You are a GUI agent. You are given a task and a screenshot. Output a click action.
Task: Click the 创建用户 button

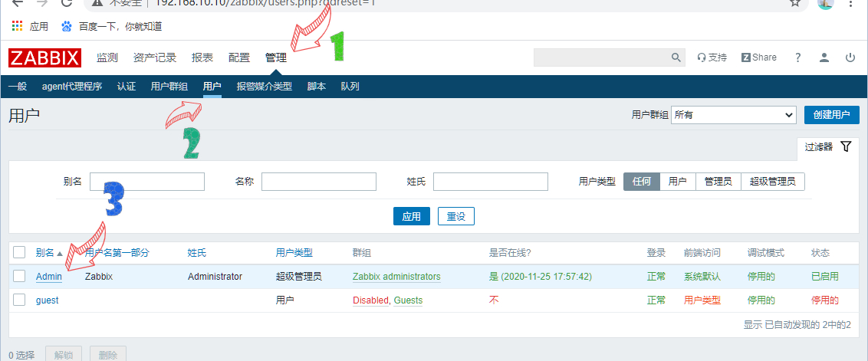831,115
